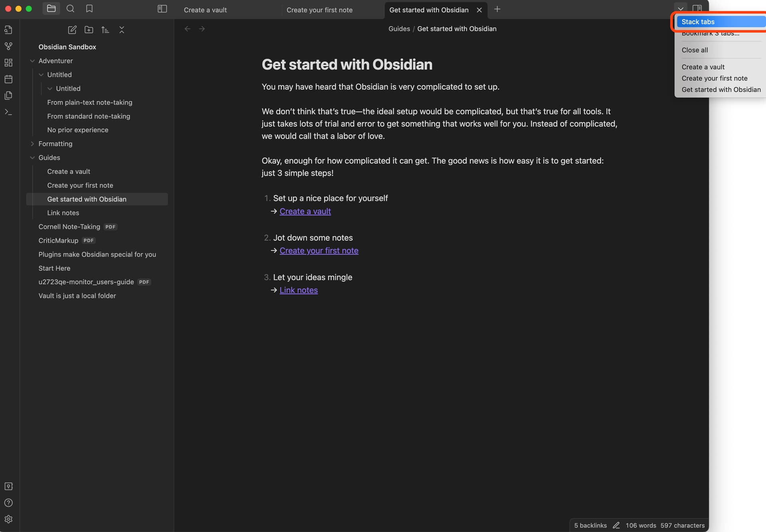Open the search magnifier icon
The width and height of the screenshot is (766, 532).
tap(70, 8)
